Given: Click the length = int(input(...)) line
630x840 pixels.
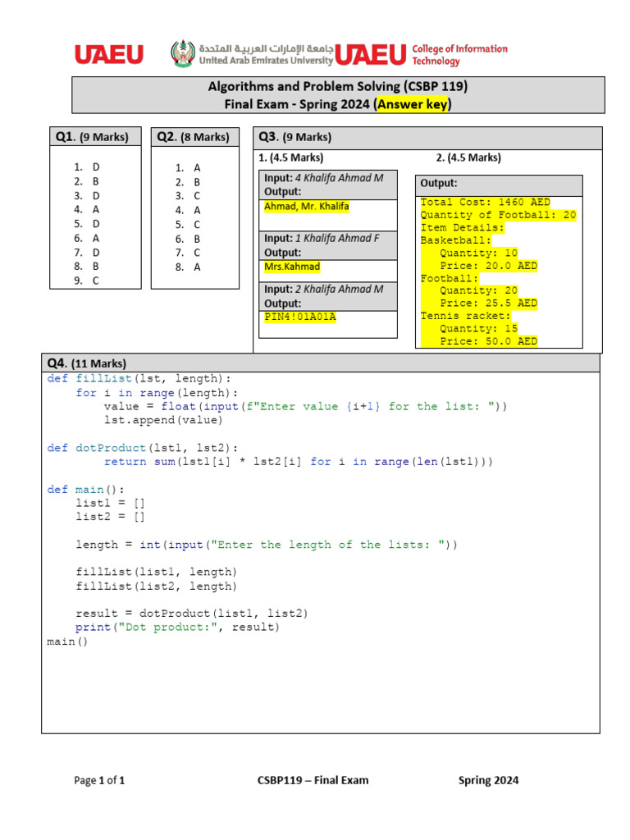Looking at the screenshot, I should coord(267,545).
